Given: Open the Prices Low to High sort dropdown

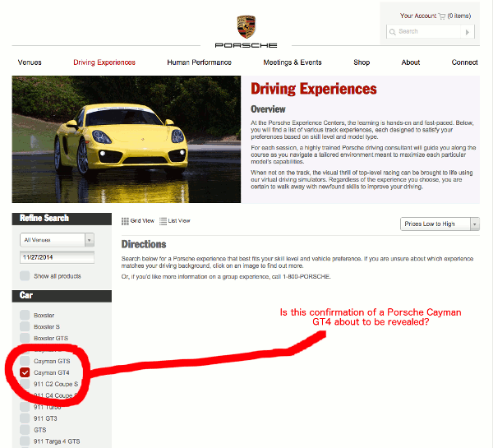Looking at the screenshot, I should coord(440,224).
